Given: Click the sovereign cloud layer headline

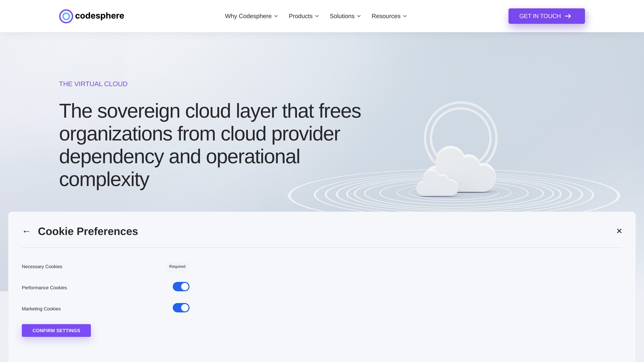Looking at the screenshot, I should [210, 145].
